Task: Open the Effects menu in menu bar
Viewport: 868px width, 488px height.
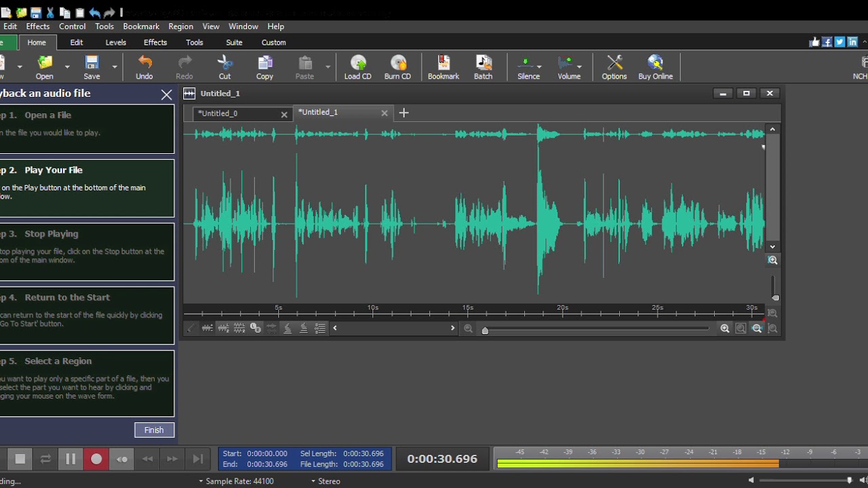Action: click(38, 26)
